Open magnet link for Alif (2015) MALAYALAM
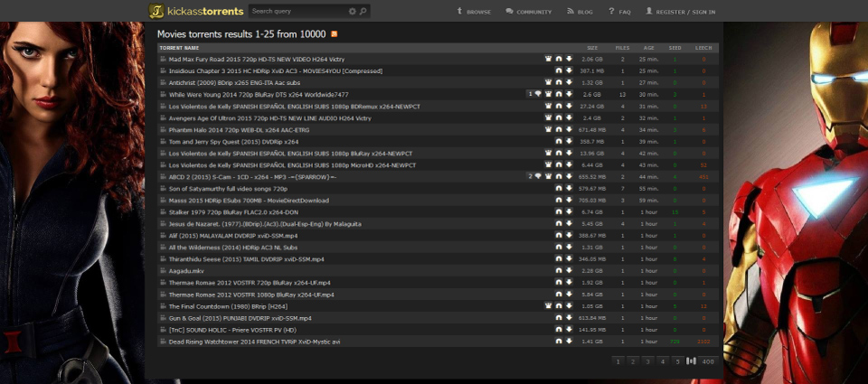 [x=559, y=236]
